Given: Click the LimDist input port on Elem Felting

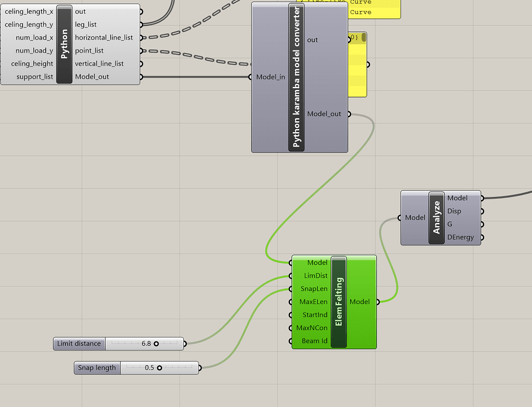Looking at the screenshot, I should pyautogui.click(x=291, y=275).
